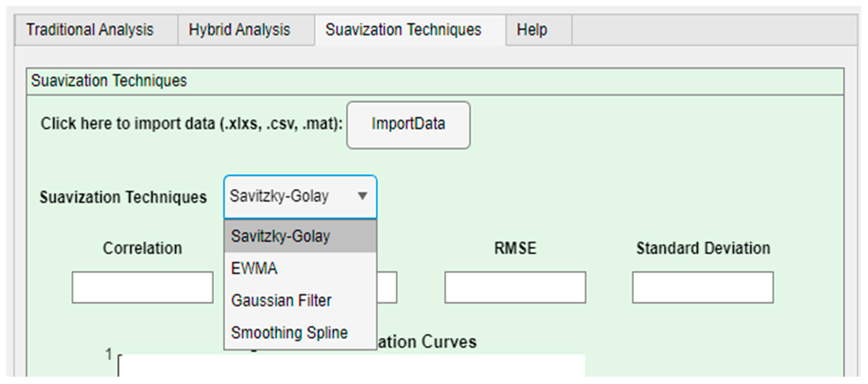Image resolution: width=868 pixels, height=384 pixels.
Task: Click the RMSE label
Action: click(515, 248)
